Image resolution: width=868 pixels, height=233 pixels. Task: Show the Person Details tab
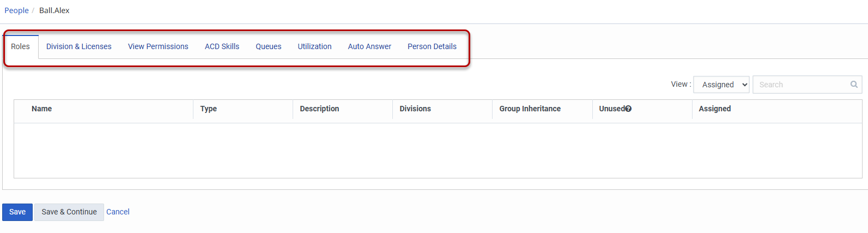pyautogui.click(x=432, y=46)
